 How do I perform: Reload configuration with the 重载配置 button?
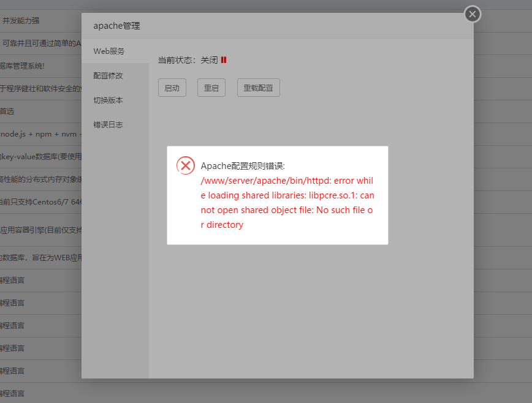[259, 88]
